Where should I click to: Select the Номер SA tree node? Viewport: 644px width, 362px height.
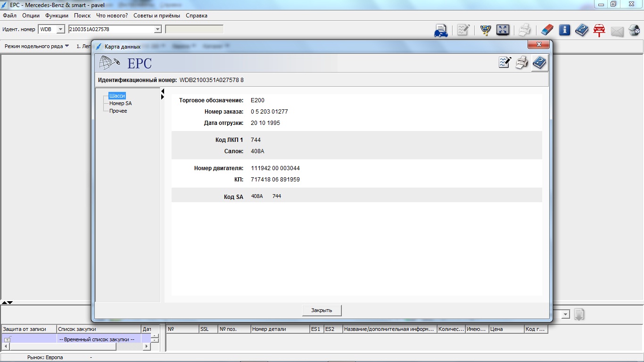coord(120,103)
